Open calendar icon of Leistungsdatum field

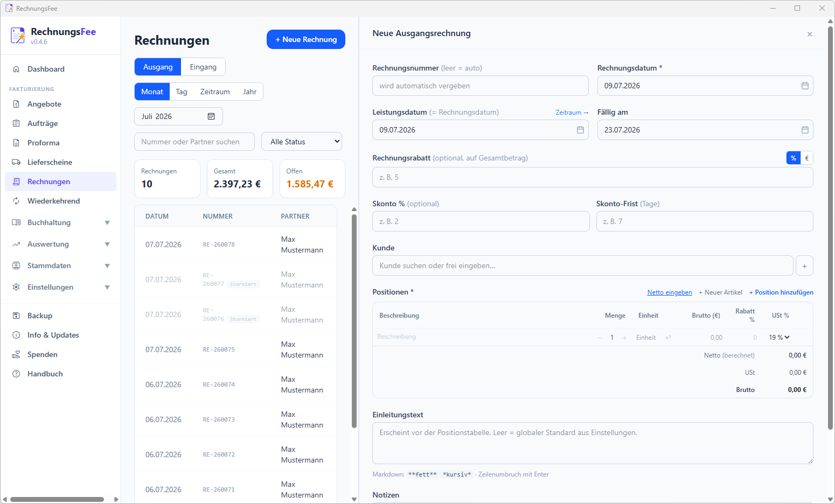[580, 130]
